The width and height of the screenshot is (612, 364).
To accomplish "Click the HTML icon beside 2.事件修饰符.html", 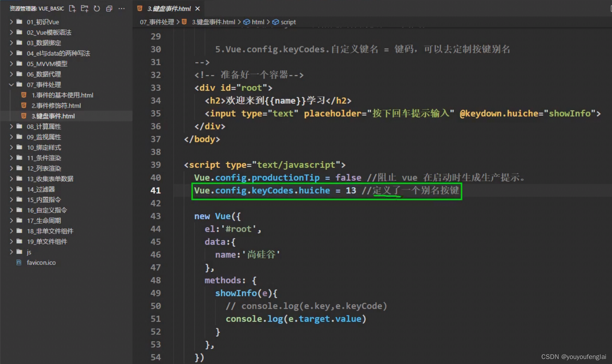I will click(24, 105).
